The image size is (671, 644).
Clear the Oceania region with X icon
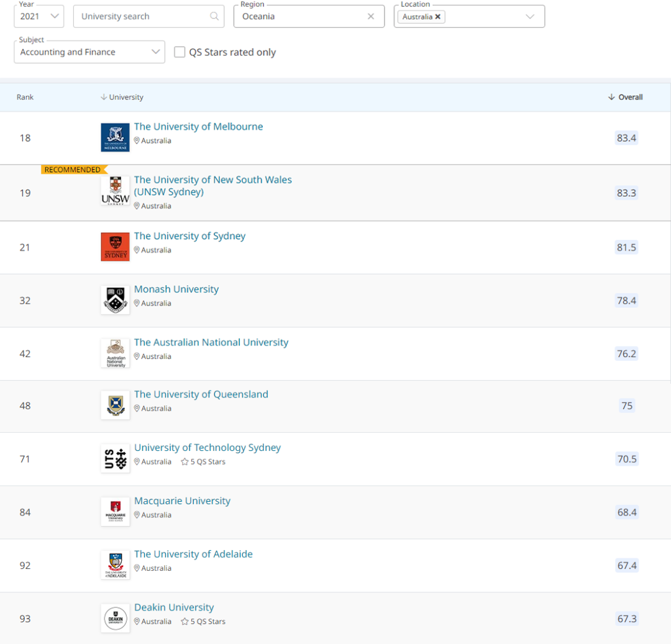click(x=370, y=16)
